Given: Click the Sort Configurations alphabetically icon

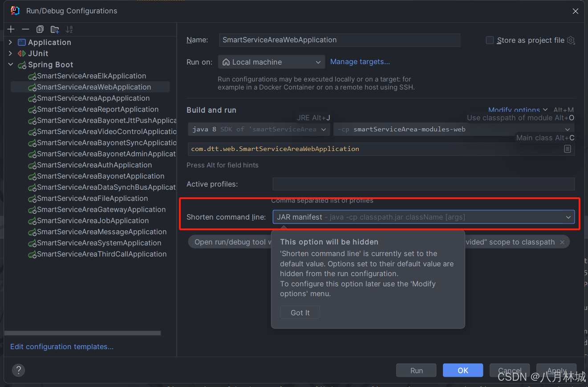Looking at the screenshot, I should point(69,29).
